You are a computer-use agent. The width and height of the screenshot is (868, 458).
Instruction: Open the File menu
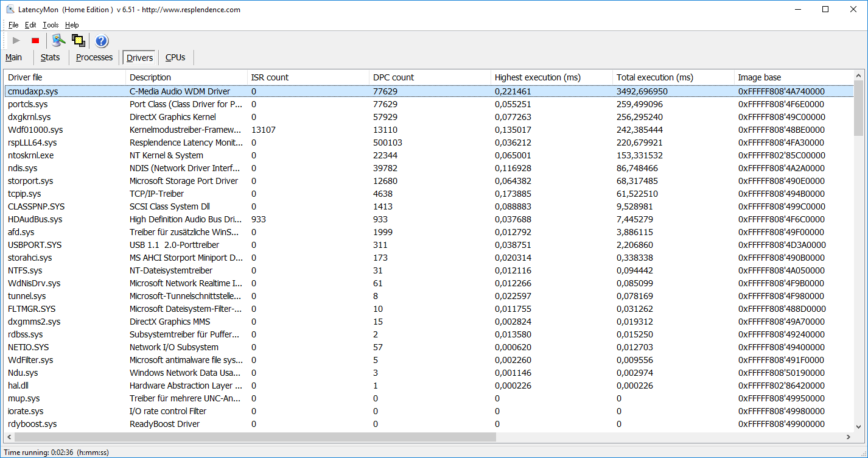(x=13, y=25)
